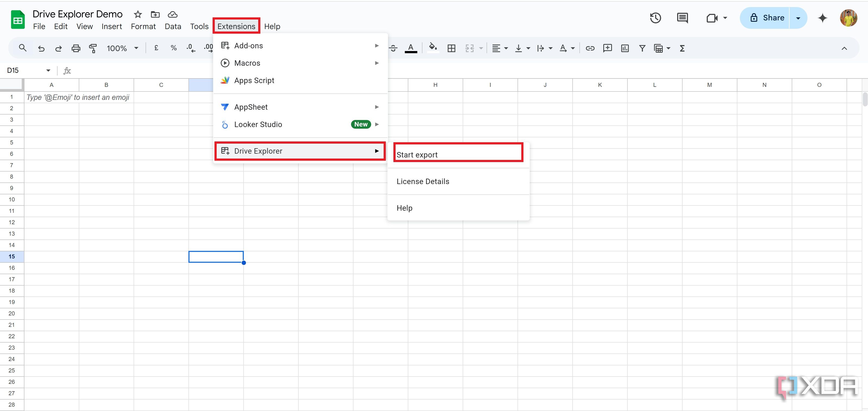Open version history clock icon
Screen dimensions: 868x411
pyautogui.click(x=655, y=18)
